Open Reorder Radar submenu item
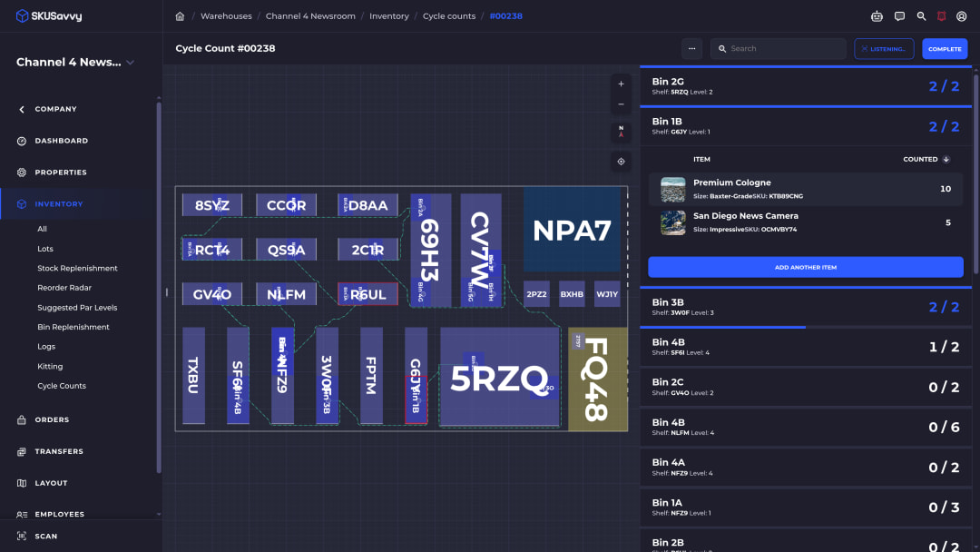This screenshot has width=980, height=552. pyautogui.click(x=64, y=288)
